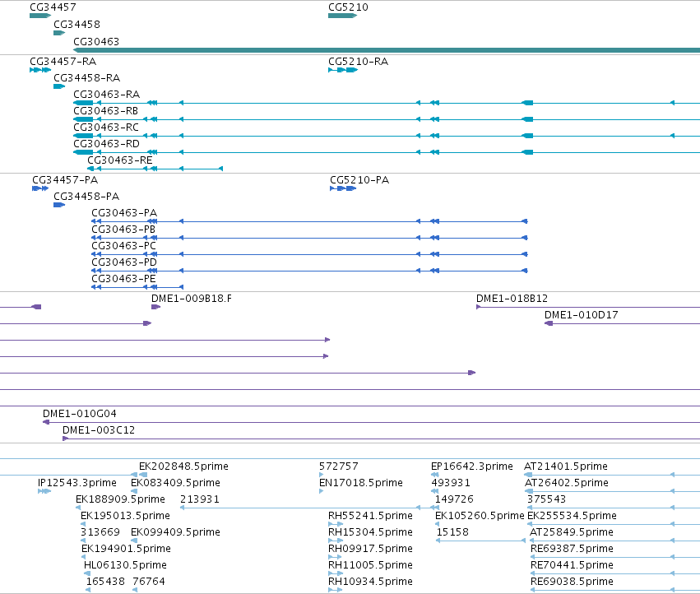Screen dimensions: 700x594
Task: Click clone DME1-010D17
Action: pos(622,323)
